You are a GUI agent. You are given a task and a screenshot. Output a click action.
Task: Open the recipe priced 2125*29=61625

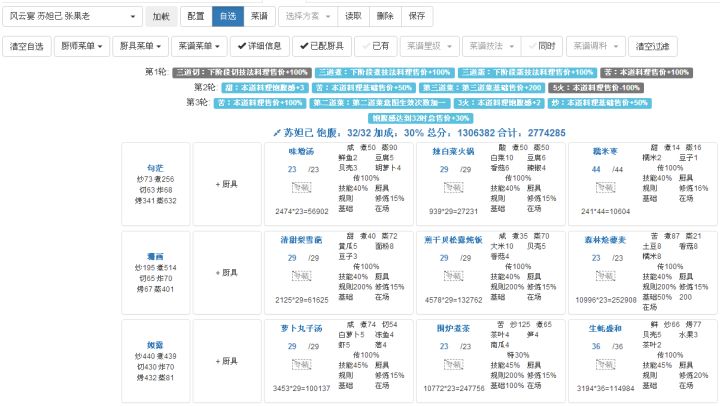pos(301,240)
